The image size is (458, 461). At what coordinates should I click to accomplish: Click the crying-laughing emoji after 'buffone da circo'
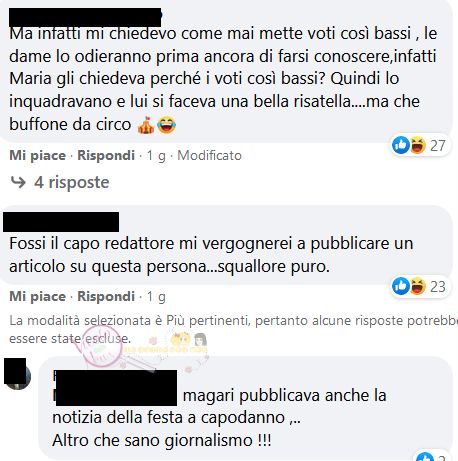point(166,125)
